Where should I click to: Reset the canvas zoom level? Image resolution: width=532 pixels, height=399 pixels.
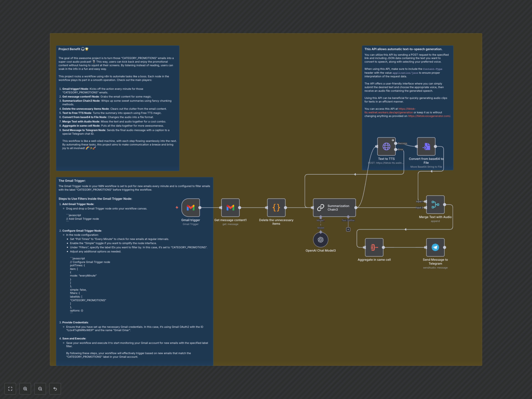click(55, 389)
